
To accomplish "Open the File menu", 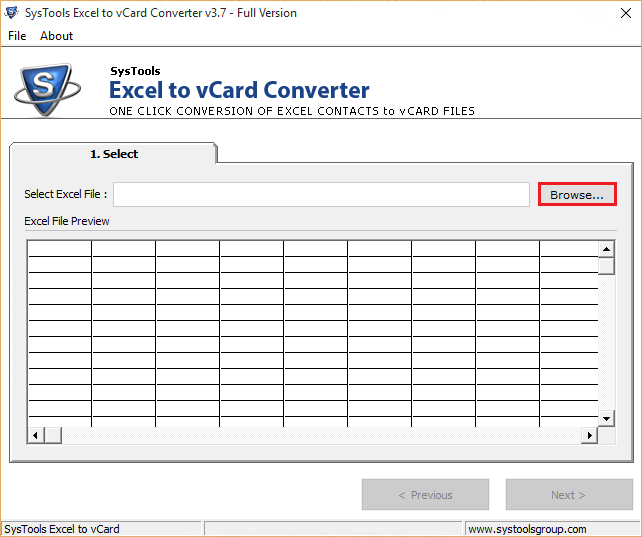I will pos(17,36).
